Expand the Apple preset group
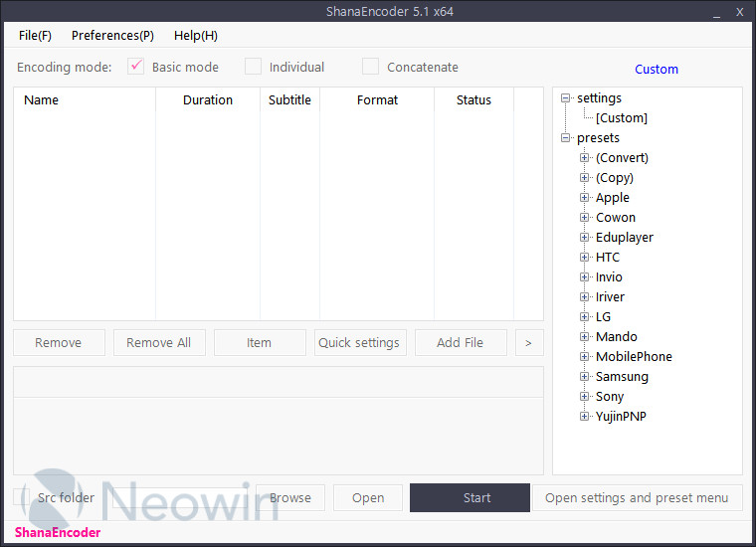756x547 pixels. (x=584, y=198)
